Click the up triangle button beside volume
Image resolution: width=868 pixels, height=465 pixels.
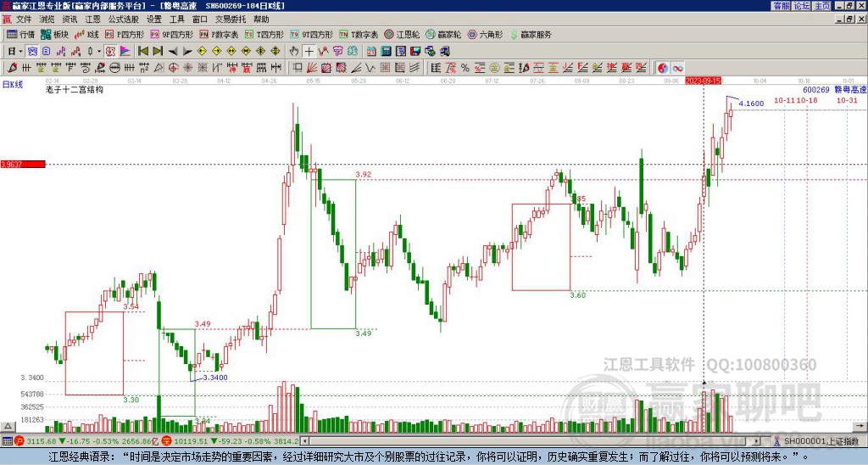[8, 426]
